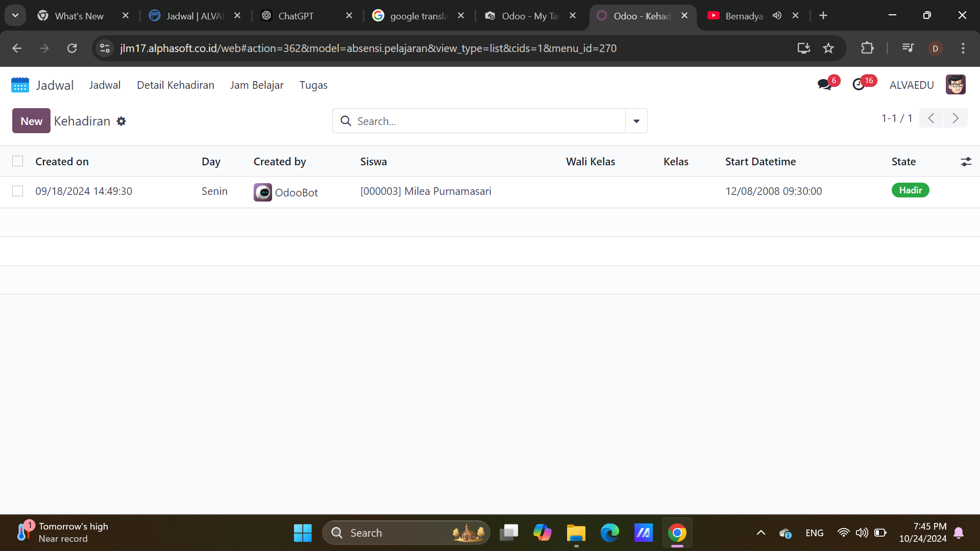Show hidden system tray icons

(761, 533)
